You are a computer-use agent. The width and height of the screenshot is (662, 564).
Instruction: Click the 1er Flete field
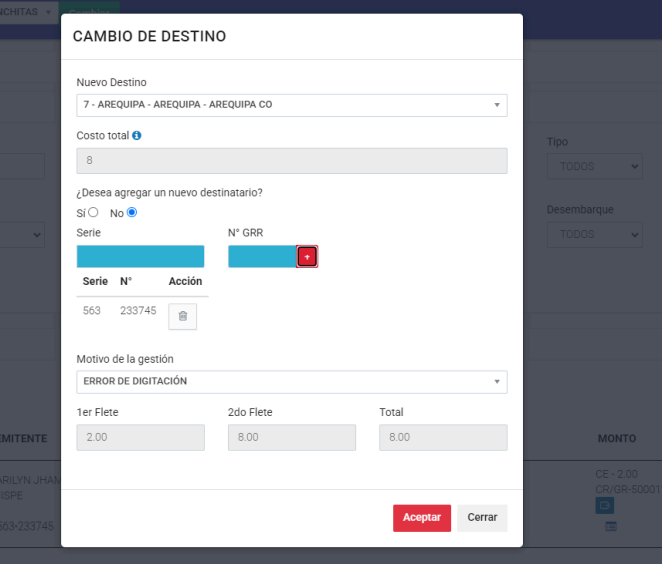click(x=140, y=438)
